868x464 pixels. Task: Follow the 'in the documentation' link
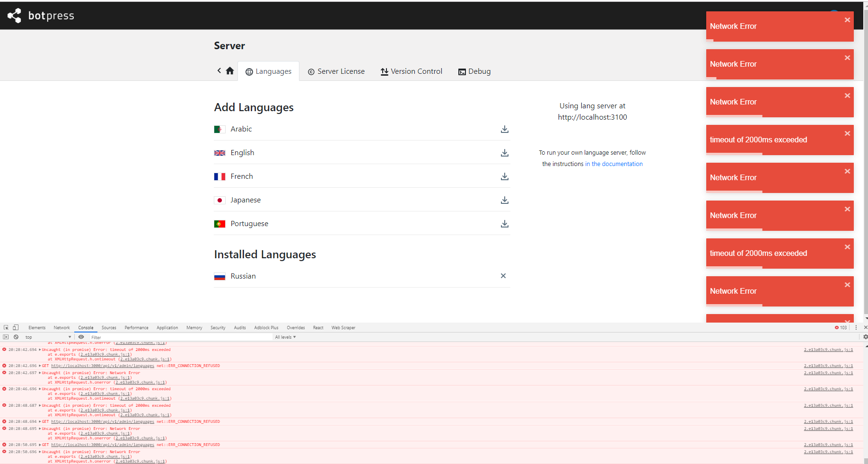[x=614, y=164]
